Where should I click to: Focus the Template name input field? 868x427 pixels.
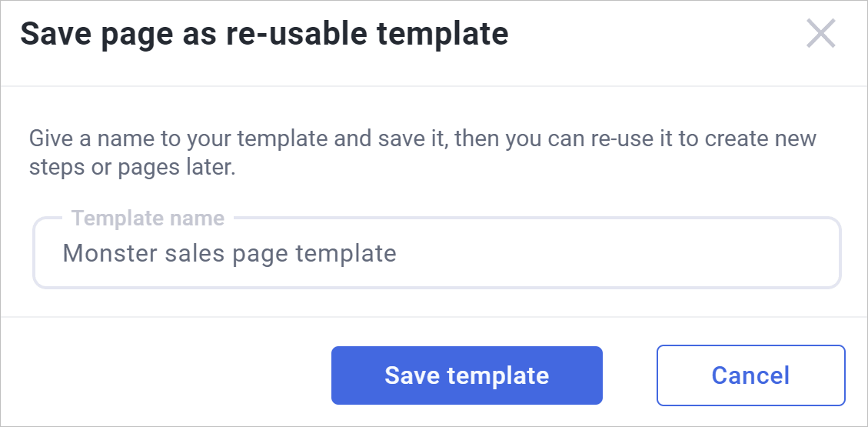tap(437, 253)
